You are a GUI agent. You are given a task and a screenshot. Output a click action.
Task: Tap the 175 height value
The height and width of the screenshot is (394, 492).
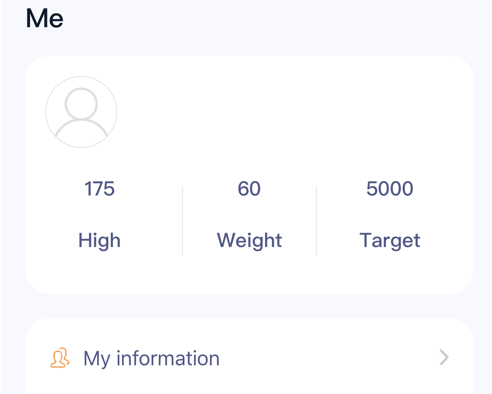99,189
